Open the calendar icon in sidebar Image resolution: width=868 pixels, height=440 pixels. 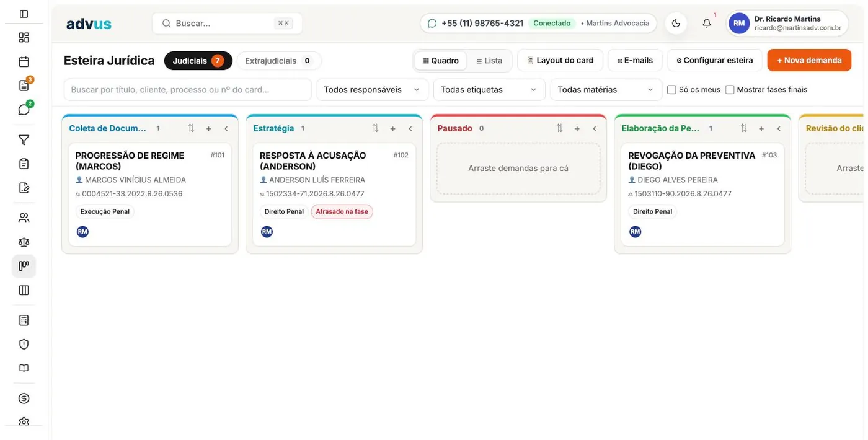tap(24, 62)
